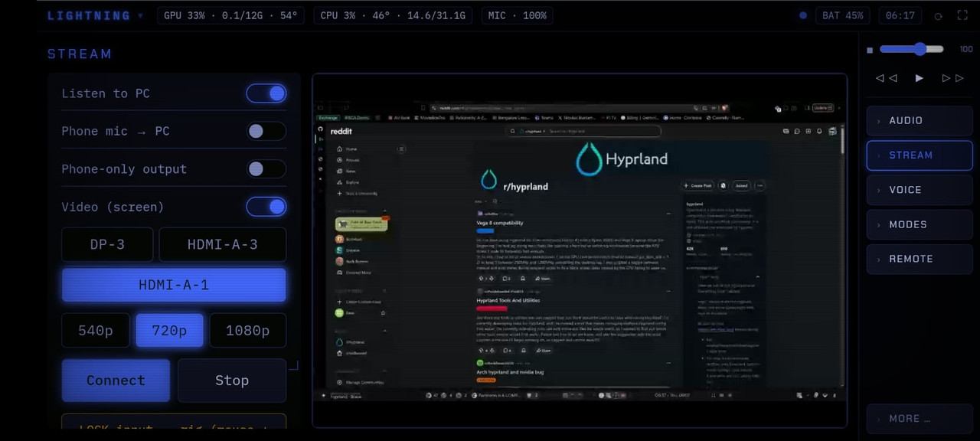The image size is (980, 441).
Task: Click notification bell next to Joined button
Action: [723, 185]
